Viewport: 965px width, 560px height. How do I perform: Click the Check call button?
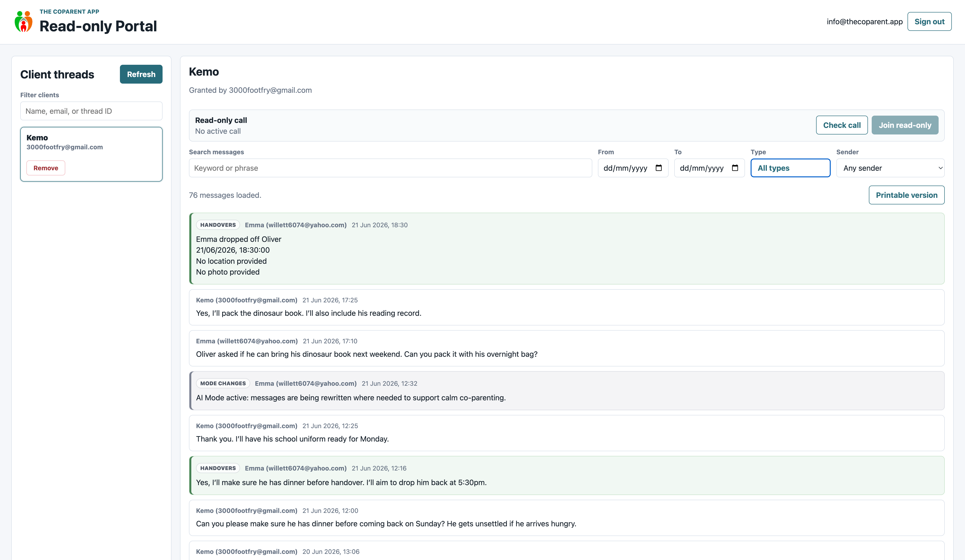pos(842,125)
